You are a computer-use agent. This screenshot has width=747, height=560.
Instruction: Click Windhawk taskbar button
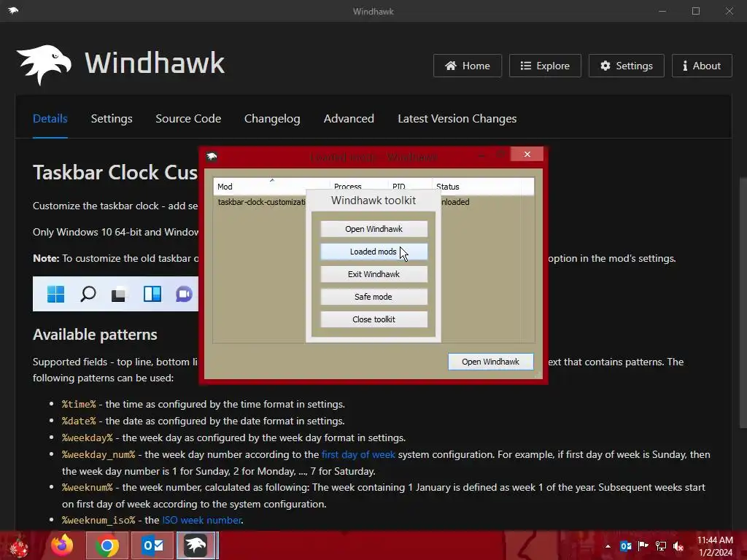(x=196, y=545)
